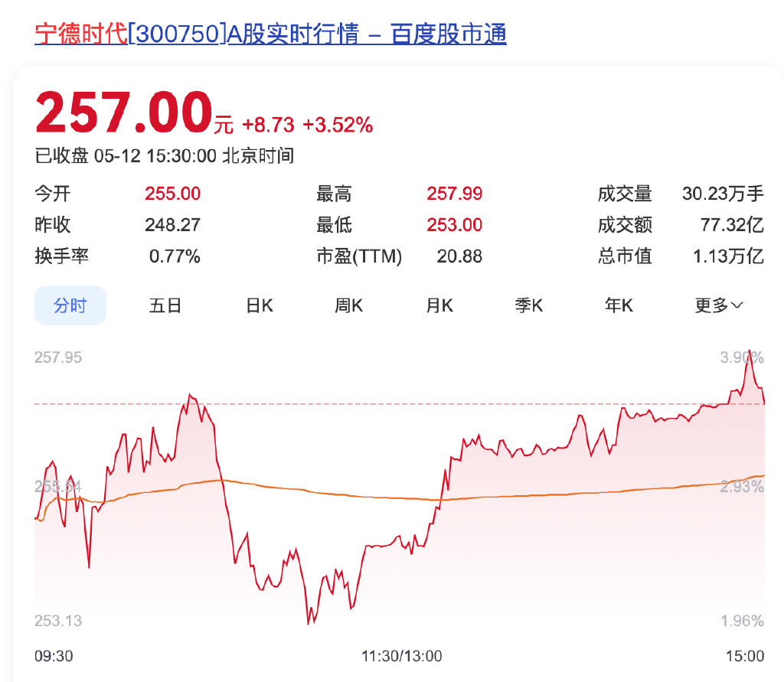The height and width of the screenshot is (682, 784).
Task: Click the 3.90% axis label
Action: (x=742, y=357)
